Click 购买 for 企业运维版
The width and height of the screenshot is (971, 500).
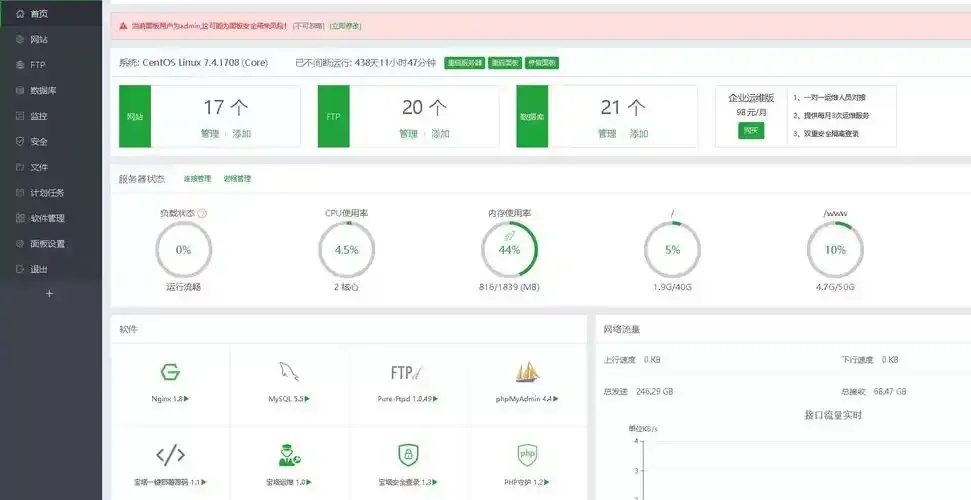pos(751,131)
